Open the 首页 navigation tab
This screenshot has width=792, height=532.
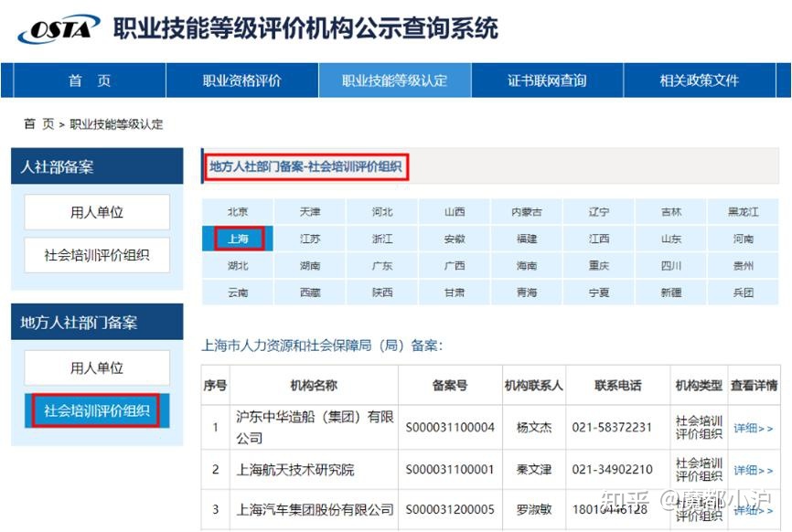point(90,80)
